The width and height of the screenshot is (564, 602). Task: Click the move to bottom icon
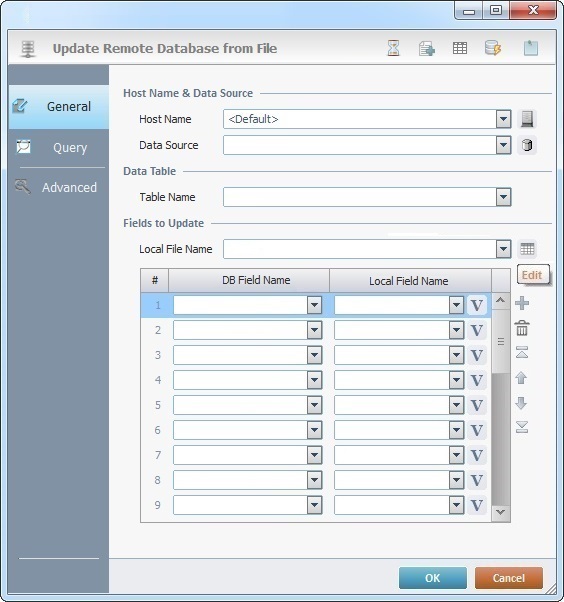click(x=522, y=427)
